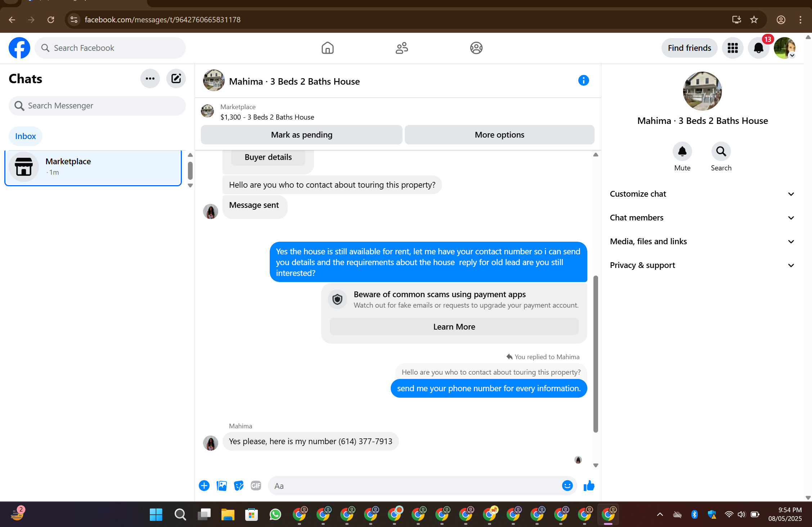Click the chat list scrollbar thumb
The image size is (812, 527).
pyautogui.click(x=190, y=170)
